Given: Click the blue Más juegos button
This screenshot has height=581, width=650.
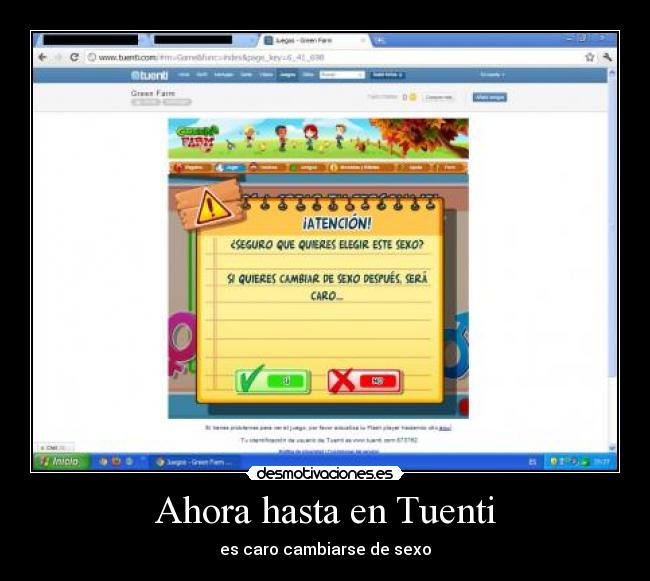Looking at the screenshot, I should tap(490, 97).
